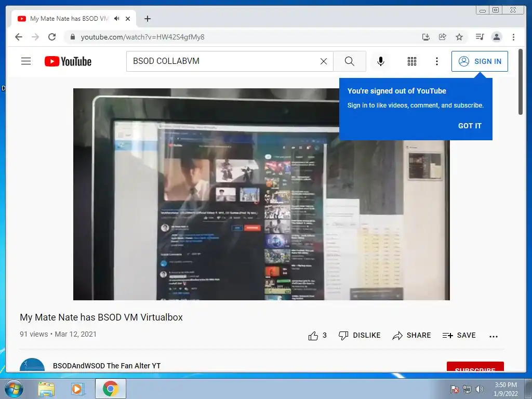Dismiss the popup with GOT IT
This screenshot has height=399, width=532.
click(x=470, y=126)
